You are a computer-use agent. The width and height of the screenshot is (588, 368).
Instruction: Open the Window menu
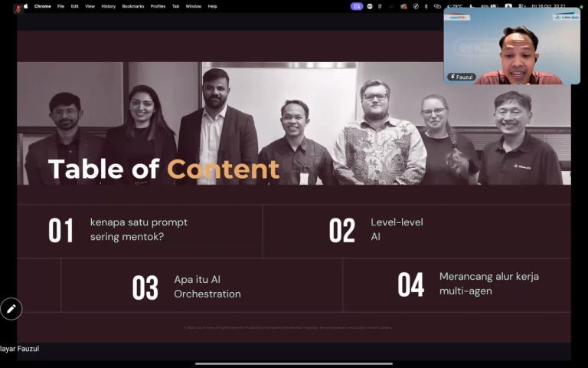point(194,6)
